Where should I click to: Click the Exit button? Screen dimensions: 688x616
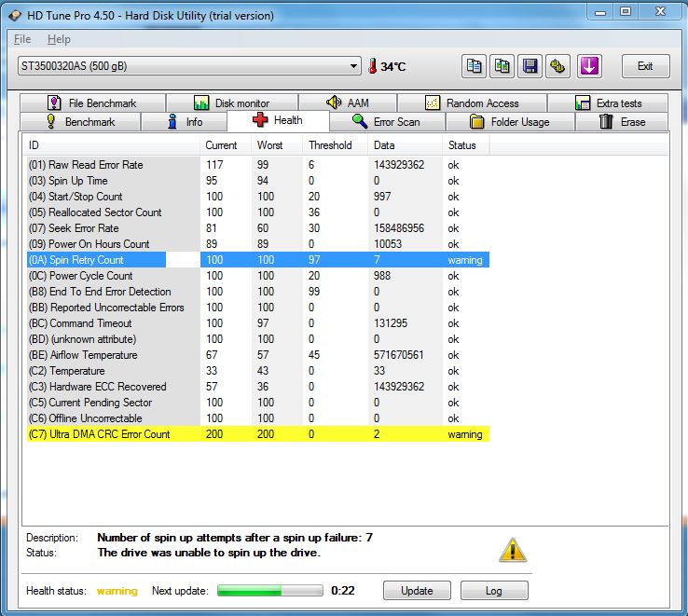pyautogui.click(x=645, y=66)
